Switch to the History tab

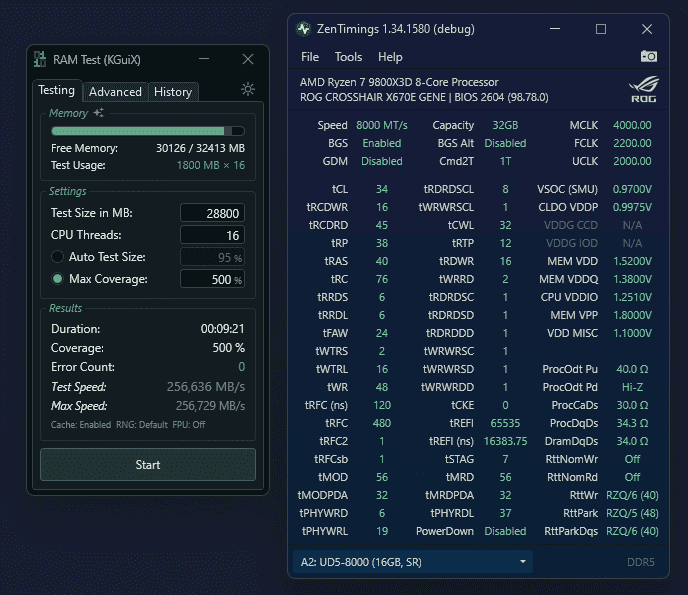tap(173, 92)
